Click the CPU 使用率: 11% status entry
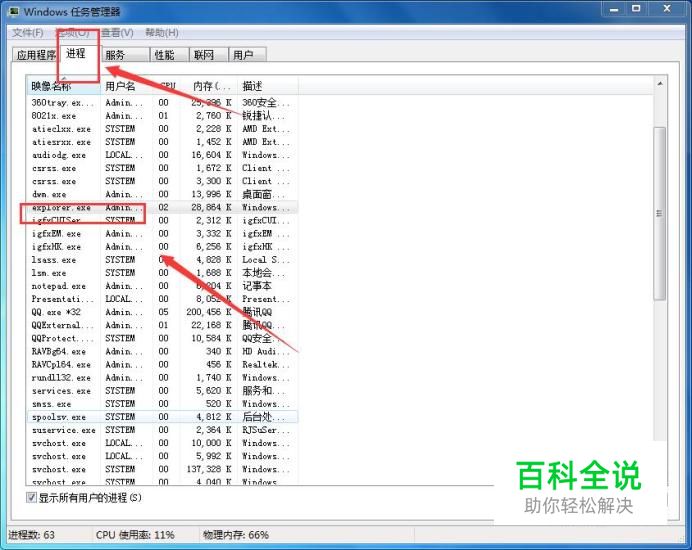This screenshot has width=692, height=550. point(135,535)
